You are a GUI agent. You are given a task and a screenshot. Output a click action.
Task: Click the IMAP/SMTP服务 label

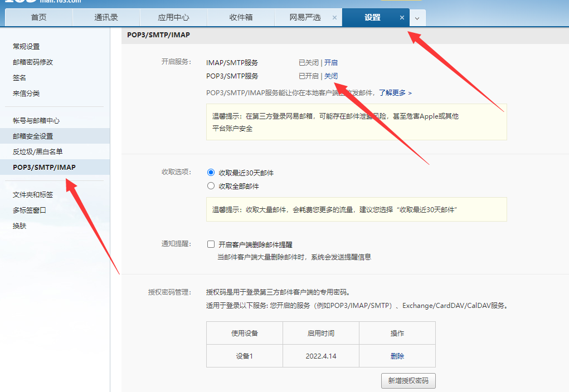tap(232, 63)
